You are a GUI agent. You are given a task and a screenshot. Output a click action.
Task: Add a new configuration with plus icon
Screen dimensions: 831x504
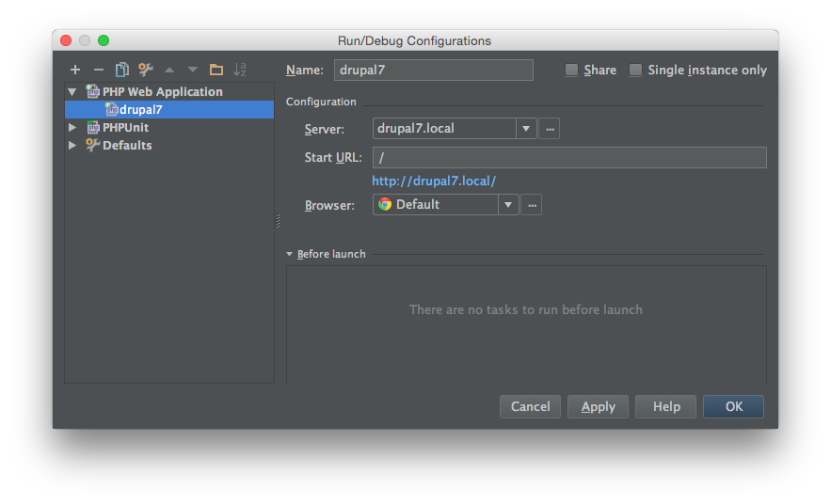(75, 70)
